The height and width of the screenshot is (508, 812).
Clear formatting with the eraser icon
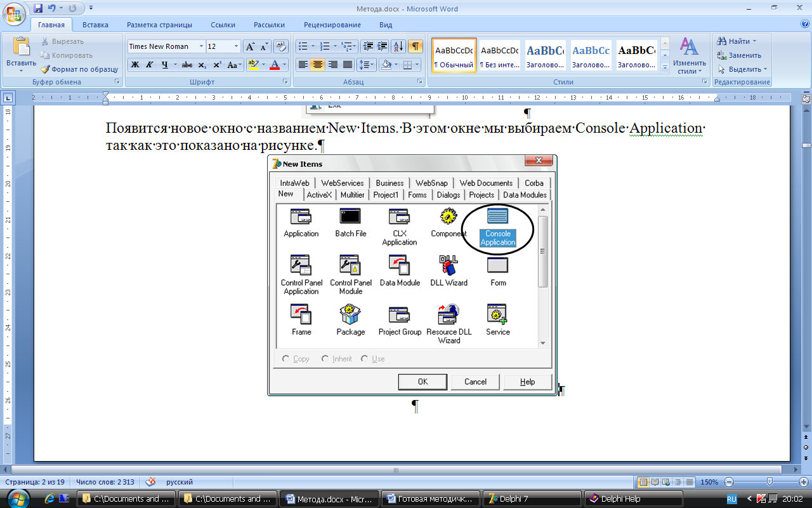click(x=282, y=46)
